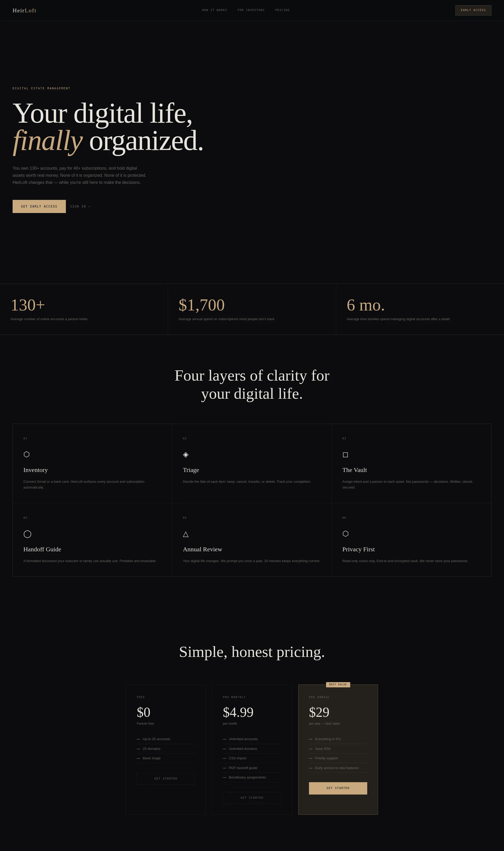Click the EARLY ACCESS header button

(473, 10)
